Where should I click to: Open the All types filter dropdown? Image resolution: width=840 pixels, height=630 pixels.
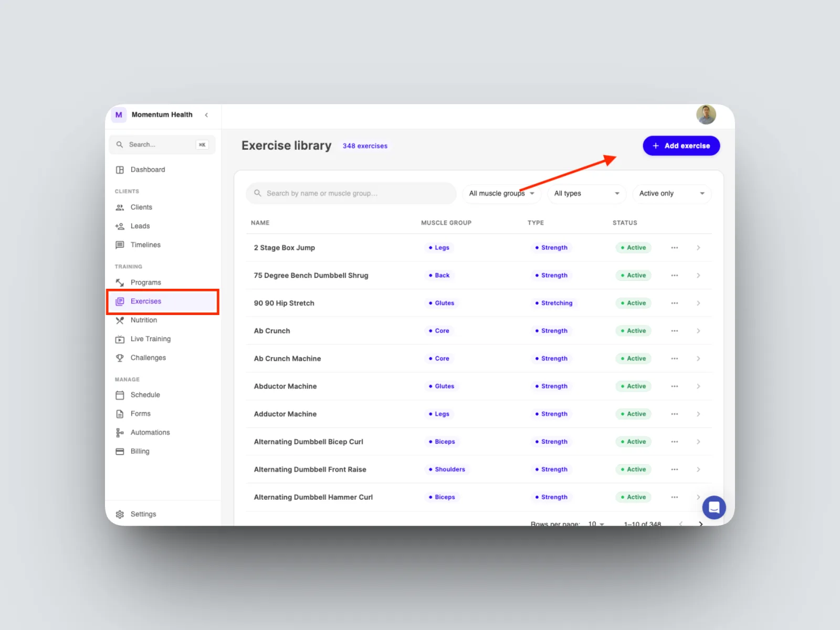587,194
